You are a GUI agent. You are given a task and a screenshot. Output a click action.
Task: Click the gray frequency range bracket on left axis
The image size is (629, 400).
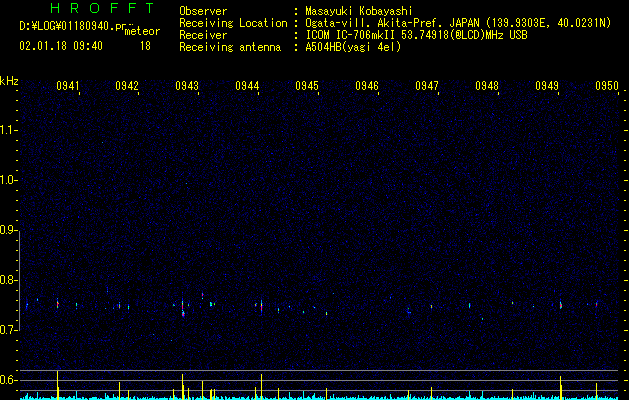[20, 281]
